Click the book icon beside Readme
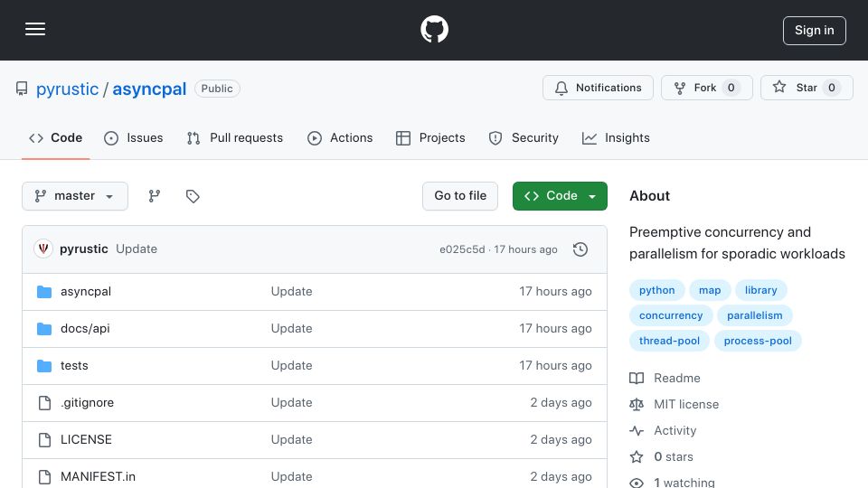Image resolution: width=868 pixels, height=488 pixels. [x=637, y=379]
